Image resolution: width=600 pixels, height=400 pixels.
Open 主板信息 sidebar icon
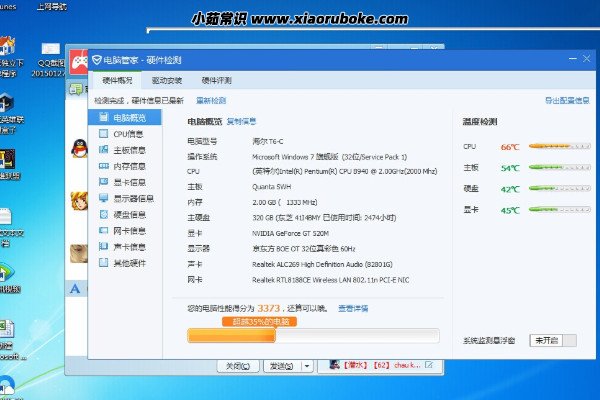click(x=103, y=150)
